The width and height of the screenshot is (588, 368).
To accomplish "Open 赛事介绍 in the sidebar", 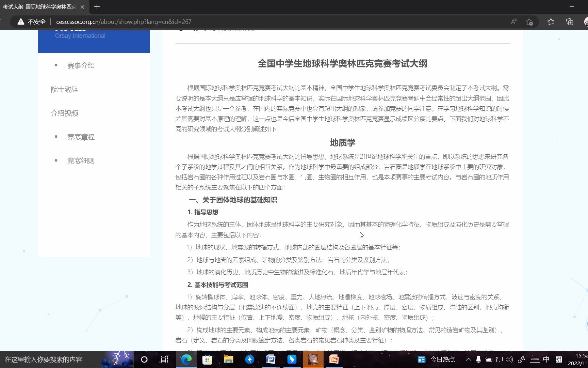I will tap(81, 65).
